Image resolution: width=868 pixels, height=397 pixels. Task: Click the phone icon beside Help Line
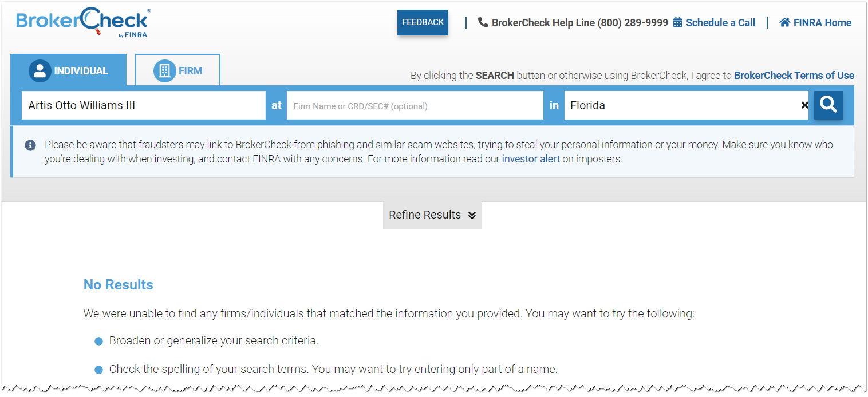(x=483, y=22)
